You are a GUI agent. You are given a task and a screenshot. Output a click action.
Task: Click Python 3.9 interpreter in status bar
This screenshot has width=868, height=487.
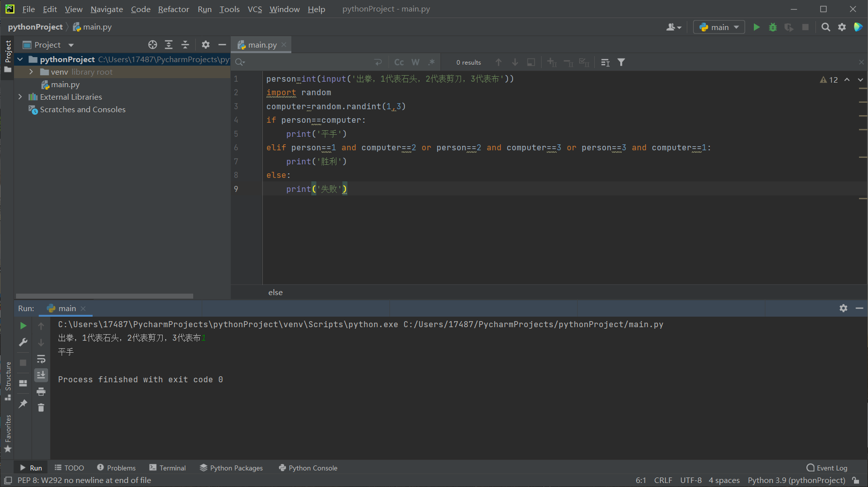pyautogui.click(x=796, y=480)
